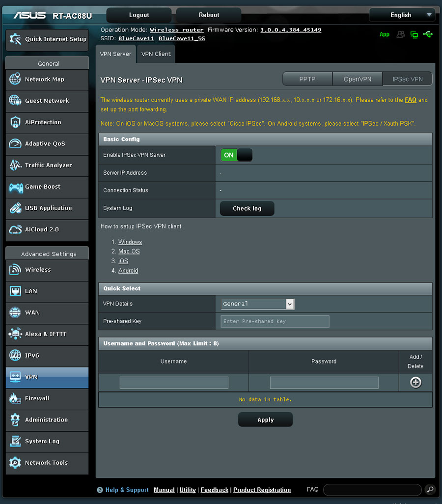The image size is (442, 504).
Task: Click the Network Tools icon
Action: [15, 463]
